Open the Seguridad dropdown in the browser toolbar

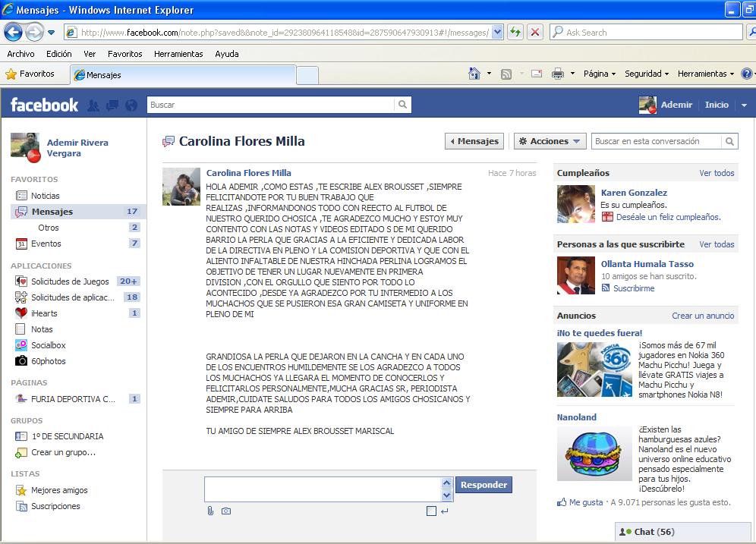click(x=646, y=74)
